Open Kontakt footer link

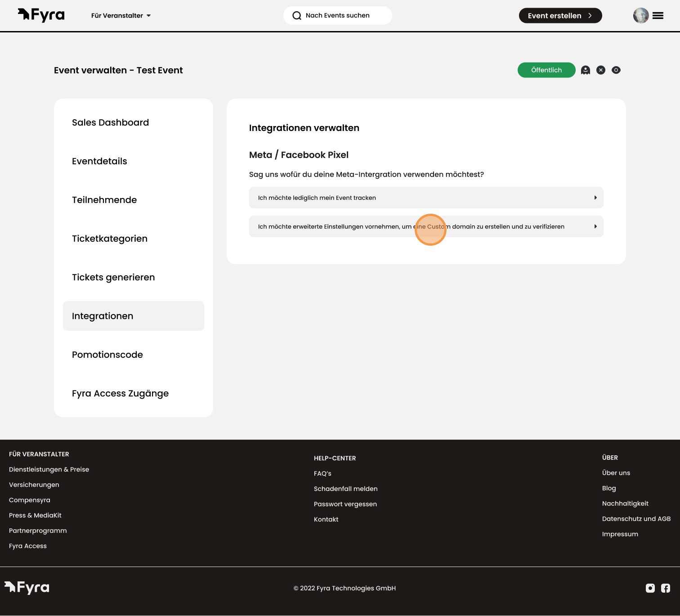pyautogui.click(x=326, y=519)
